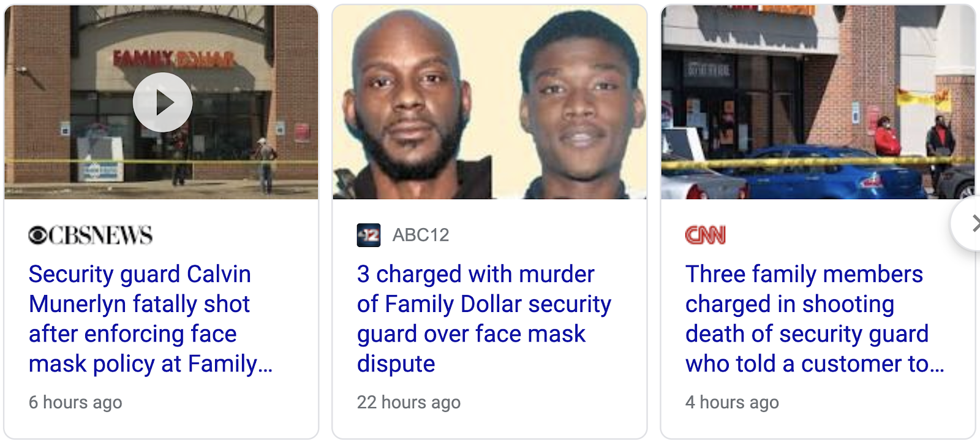The image size is (980, 442).
Task: Open the CBS Family Dollar storefront thumbnail
Action: click(161, 102)
